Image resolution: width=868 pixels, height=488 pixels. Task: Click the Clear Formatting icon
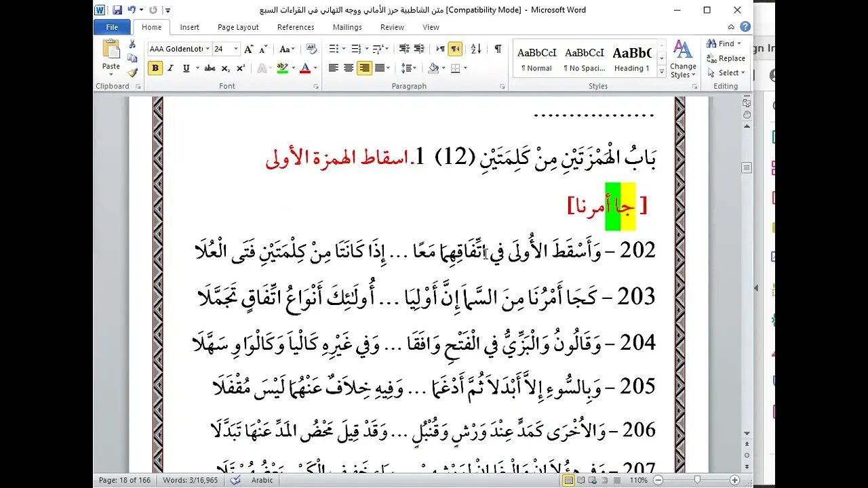(312, 49)
